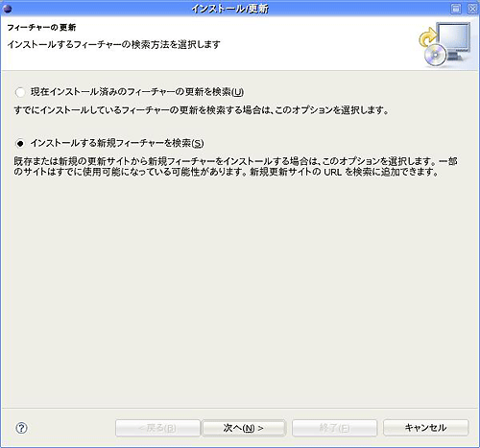Click the インストール/更新 window title
Viewport: 480px width, 448px height.
[x=230, y=9]
